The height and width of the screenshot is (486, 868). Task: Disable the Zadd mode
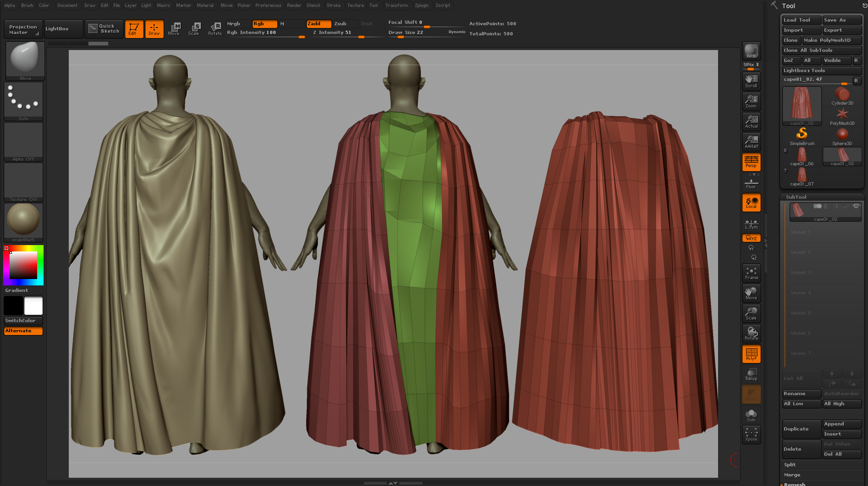[319, 24]
